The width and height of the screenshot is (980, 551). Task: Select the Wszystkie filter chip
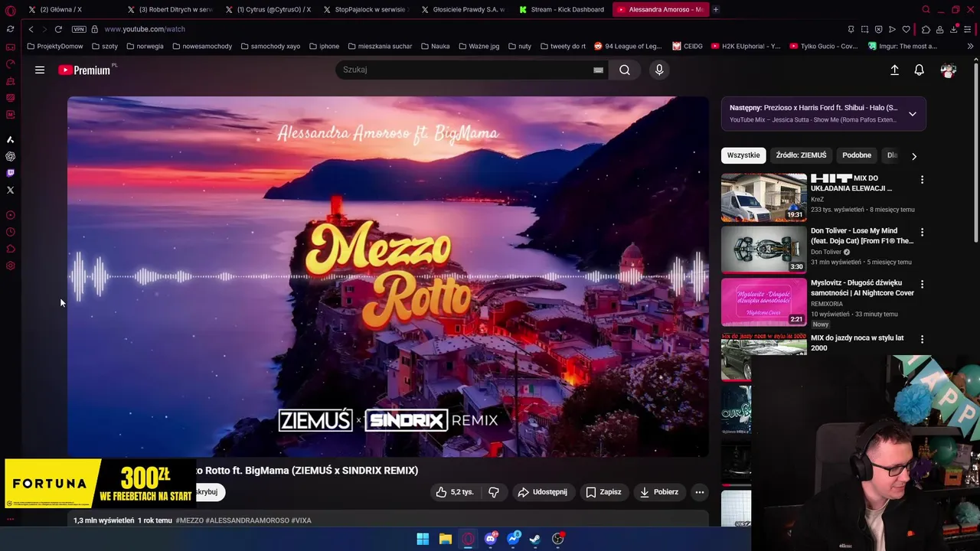[x=743, y=155]
